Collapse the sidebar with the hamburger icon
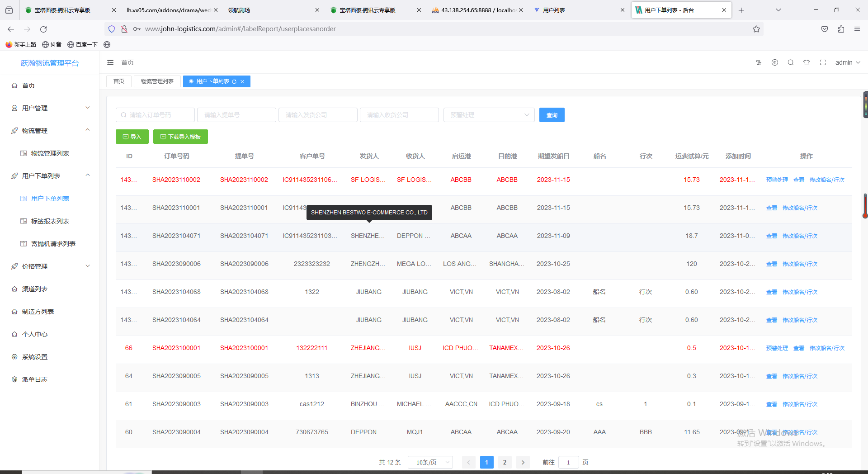 coord(110,62)
